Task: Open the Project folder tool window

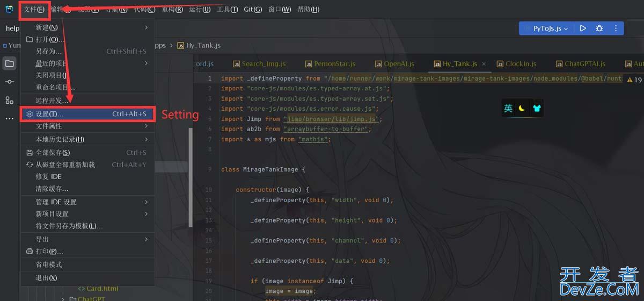Action: point(10,63)
